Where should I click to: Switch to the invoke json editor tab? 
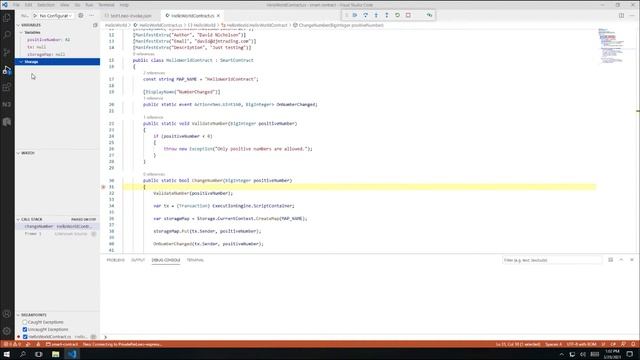coord(131,16)
